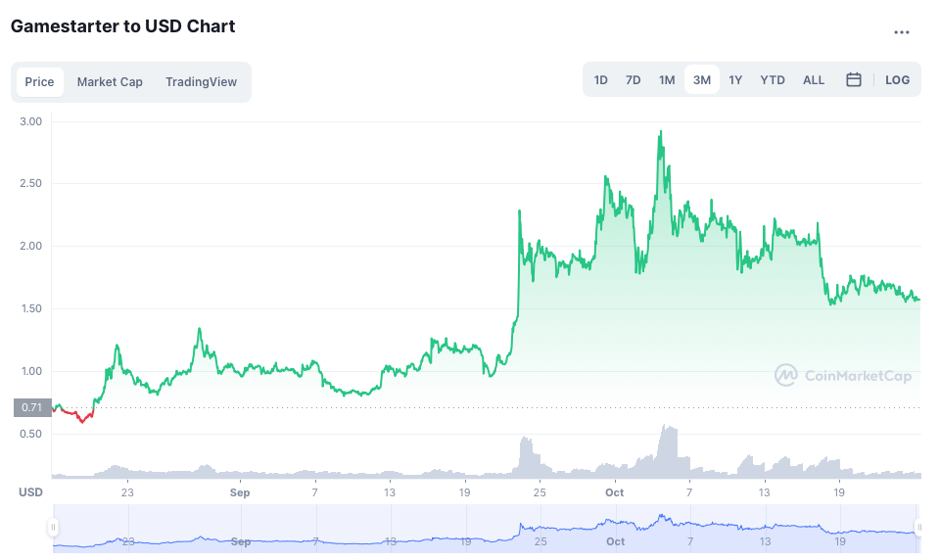Click the CoinMarketCap watermark logo
The width and height of the screenshot is (940, 560).
click(x=842, y=374)
